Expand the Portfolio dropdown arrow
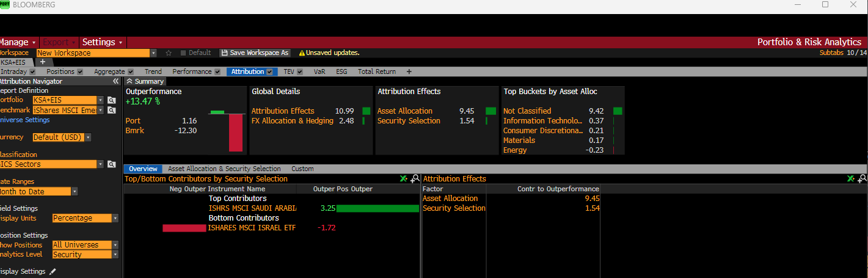The image size is (868, 278). pyautogui.click(x=101, y=100)
